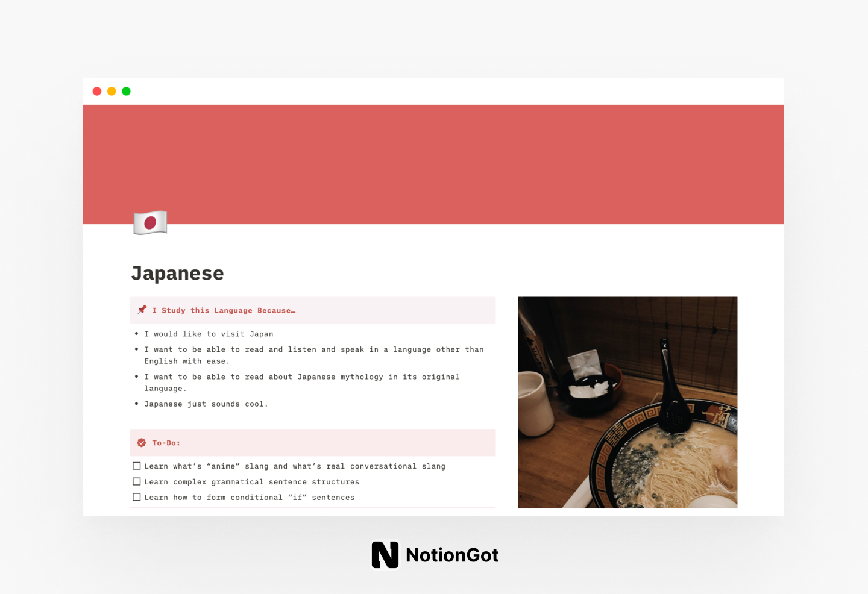Click the "To-Do:" callout heading text
This screenshot has width=868, height=594.
tap(166, 443)
